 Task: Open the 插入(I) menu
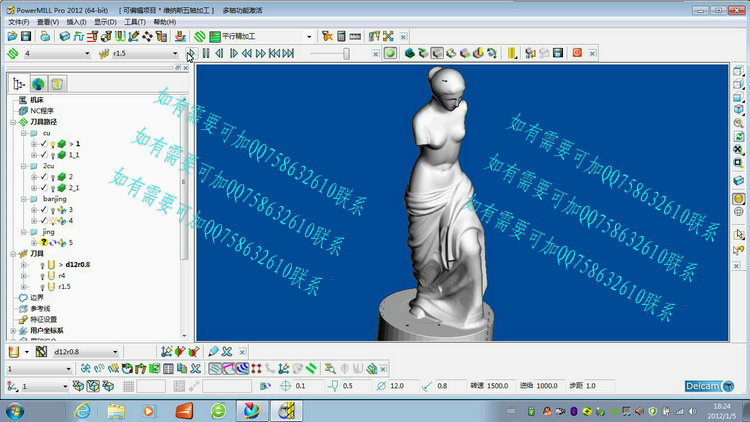click(x=76, y=22)
